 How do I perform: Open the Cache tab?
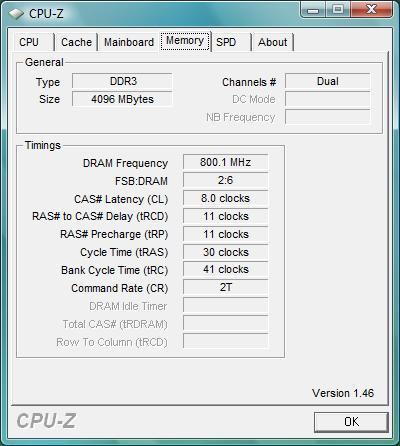point(76,42)
